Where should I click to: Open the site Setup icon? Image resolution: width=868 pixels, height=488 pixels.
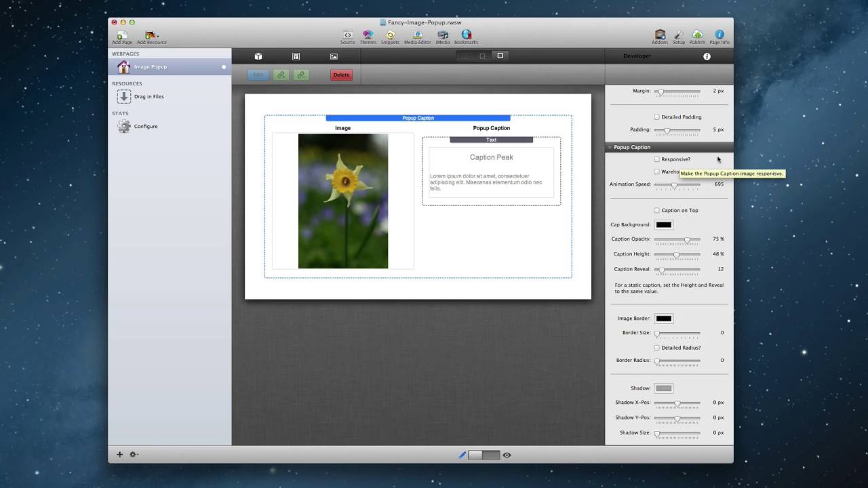point(679,35)
